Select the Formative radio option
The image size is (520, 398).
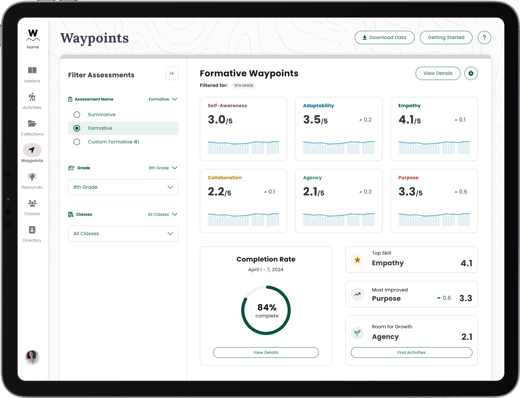77,128
